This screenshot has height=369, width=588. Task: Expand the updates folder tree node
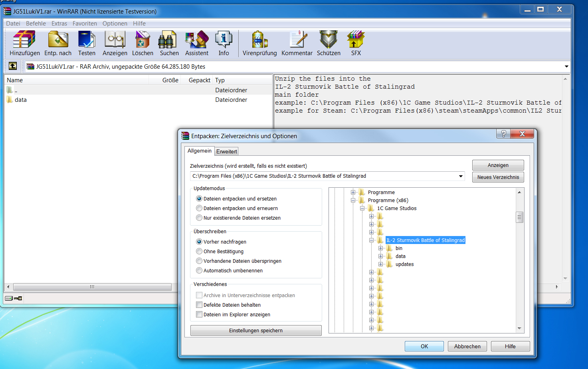(x=380, y=264)
